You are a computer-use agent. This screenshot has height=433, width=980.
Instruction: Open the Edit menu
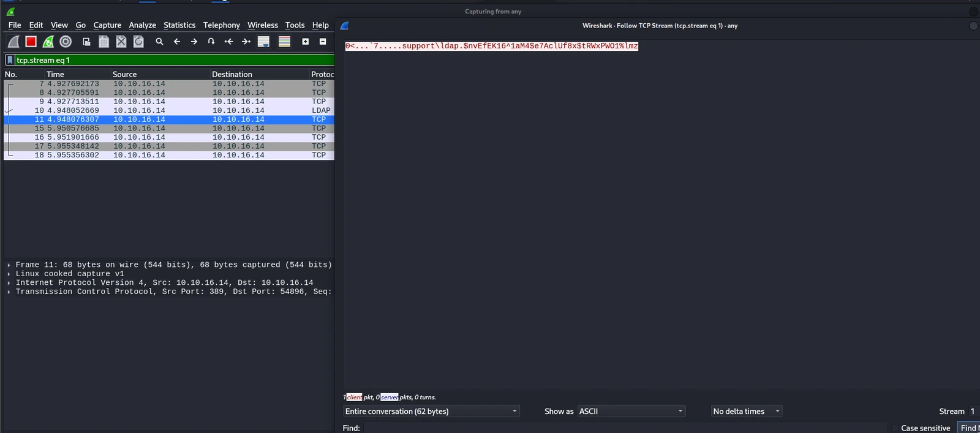click(36, 25)
